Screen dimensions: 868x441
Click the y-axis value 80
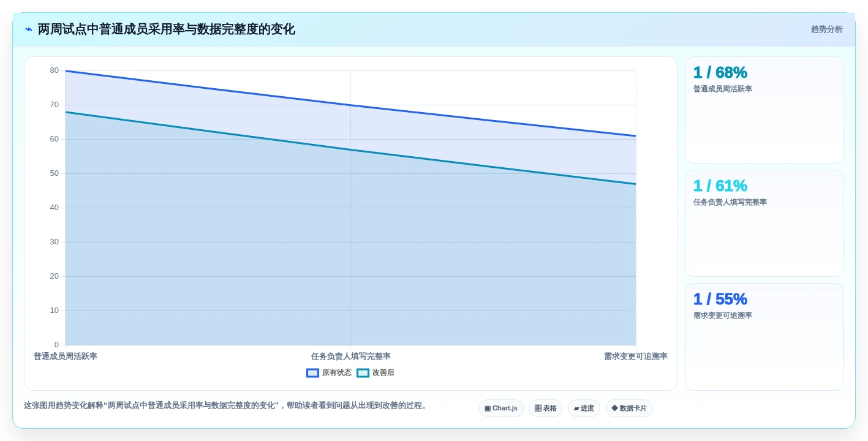[55, 70]
